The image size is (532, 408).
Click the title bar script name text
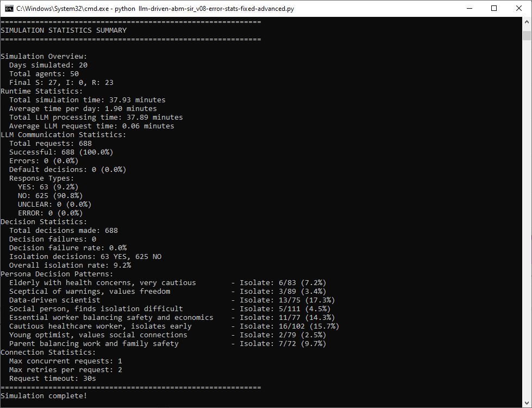click(217, 9)
